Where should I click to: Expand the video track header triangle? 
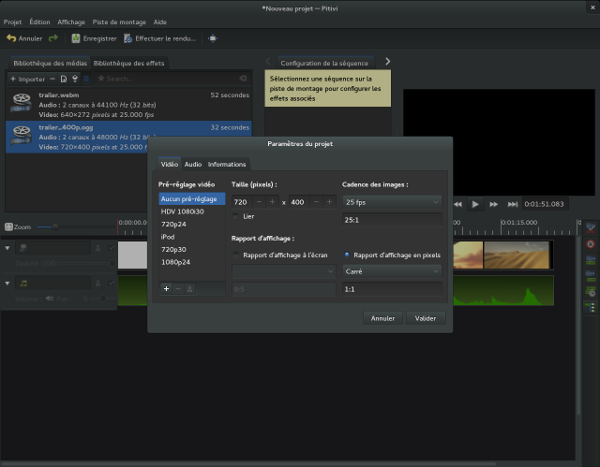click(x=8, y=247)
